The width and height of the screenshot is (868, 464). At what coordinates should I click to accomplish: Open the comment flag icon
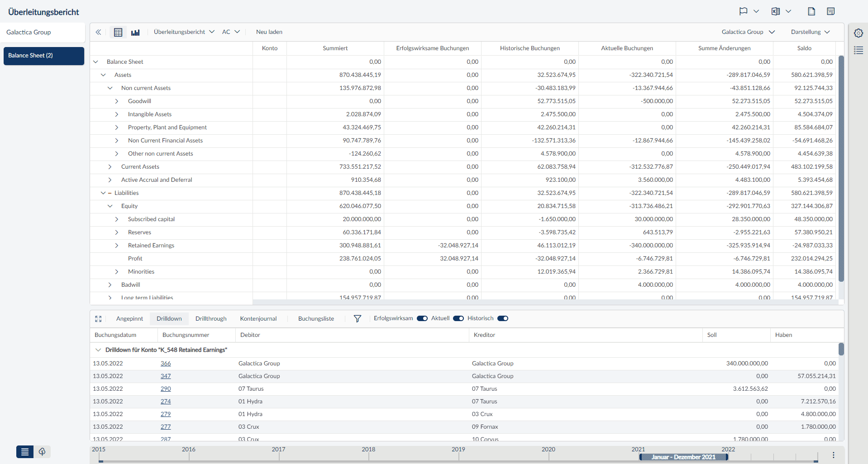coord(743,11)
